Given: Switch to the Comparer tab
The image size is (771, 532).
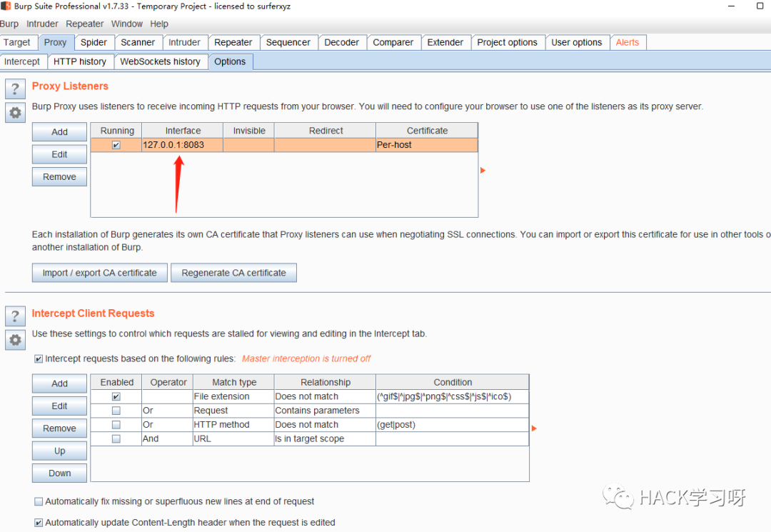Looking at the screenshot, I should [393, 42].
